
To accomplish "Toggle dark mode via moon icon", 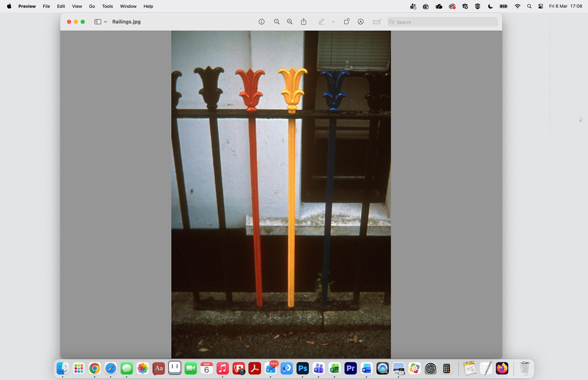I will 490,6.
